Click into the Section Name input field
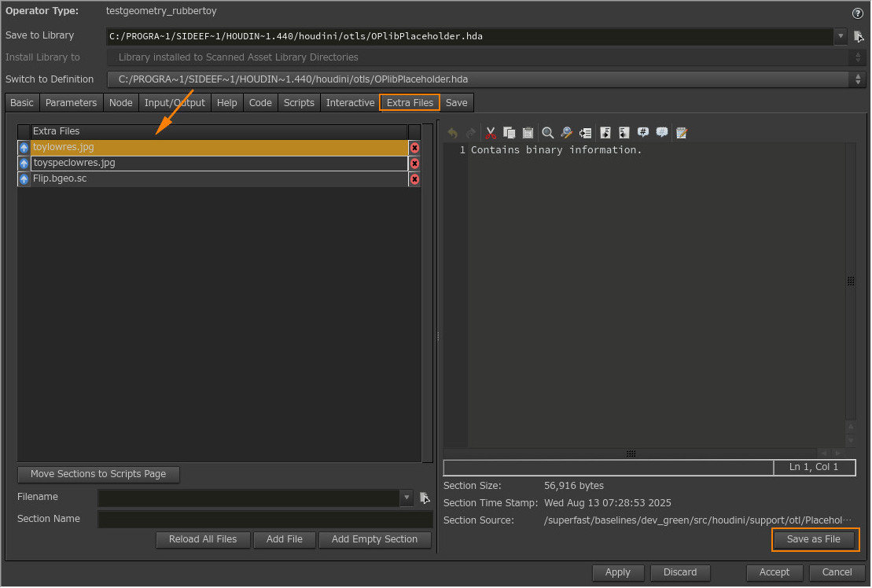This screenshot has width=872, height=588. [265, 519]
